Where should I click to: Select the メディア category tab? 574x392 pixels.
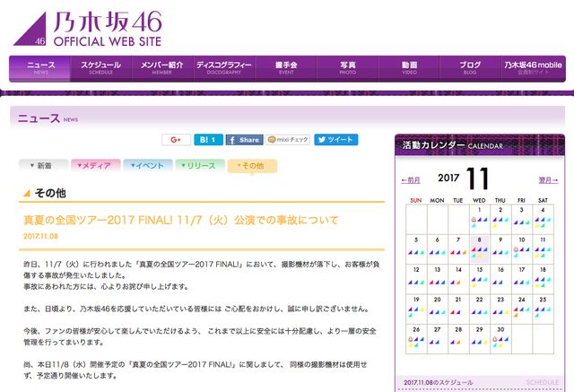[96, 165]
